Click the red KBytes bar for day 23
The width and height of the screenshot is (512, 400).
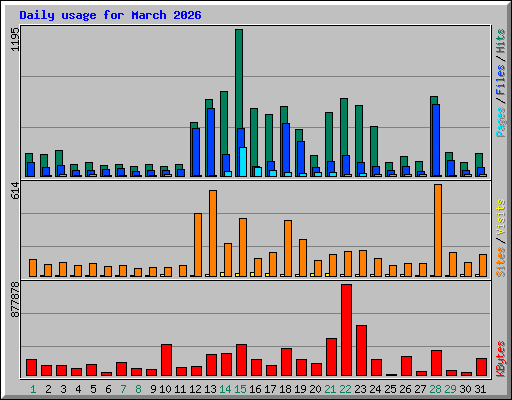point(361,350)
